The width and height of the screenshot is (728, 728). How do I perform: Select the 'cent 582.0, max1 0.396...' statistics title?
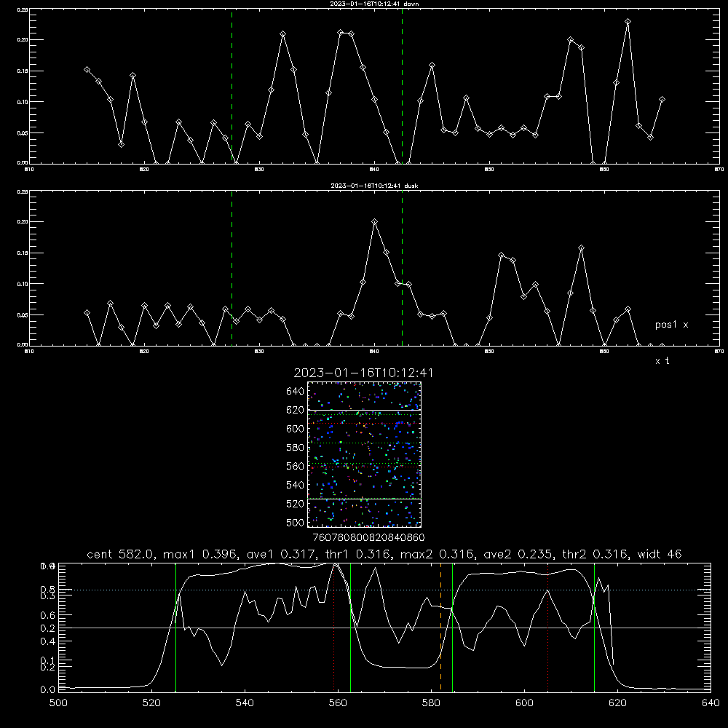[384, 554]
